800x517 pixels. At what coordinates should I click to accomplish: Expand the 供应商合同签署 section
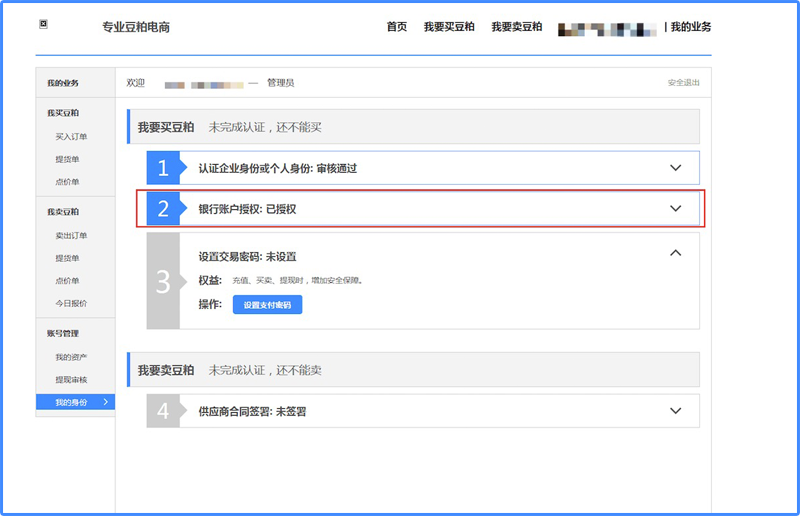pyautogui.click(x=675, y=411)
